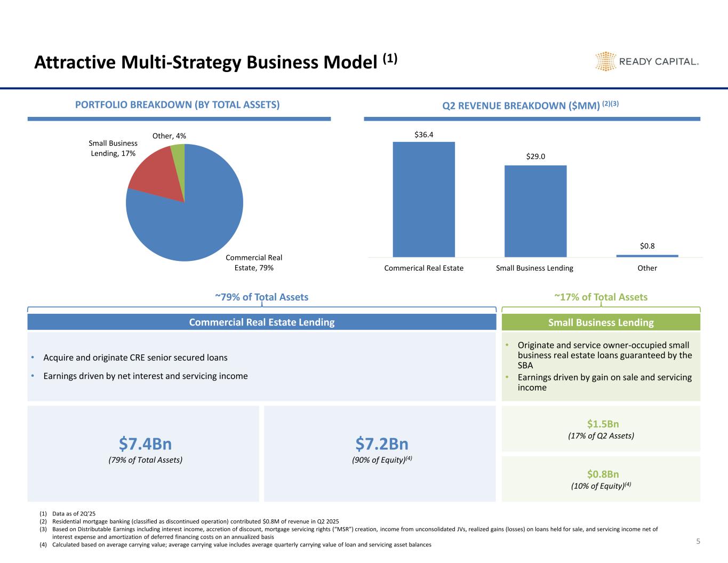Click the page number 5
The width and height of the screenshot is (728, 563).
[x=698, y=542]
